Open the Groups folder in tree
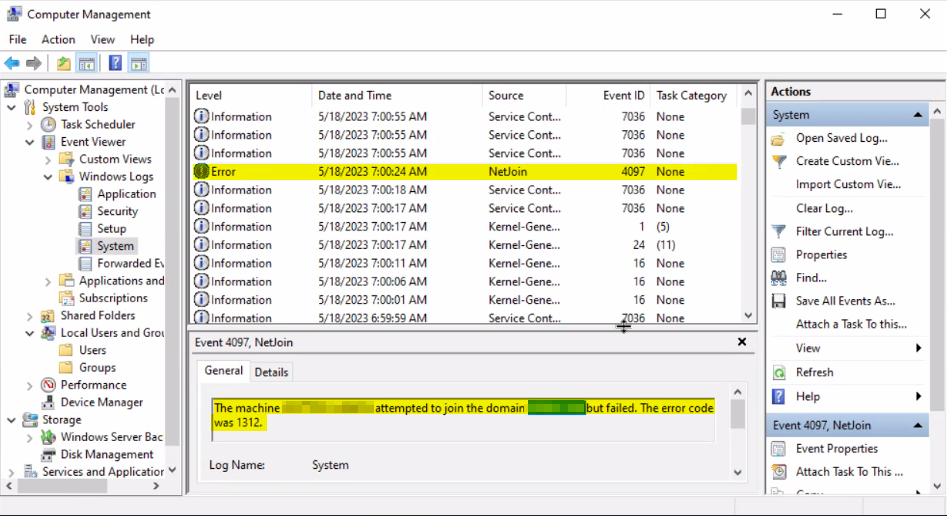Image resolution: width=947 pixels, height=516 pixels. (97, 368)
